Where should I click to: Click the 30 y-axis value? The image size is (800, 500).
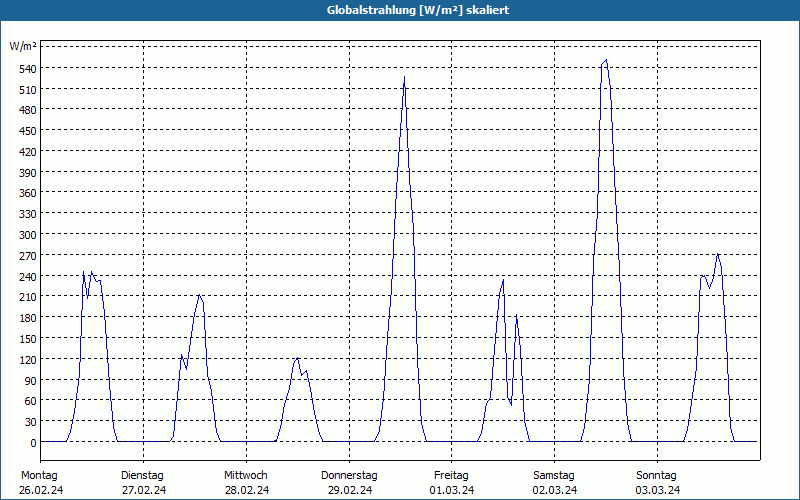(30, 421)
